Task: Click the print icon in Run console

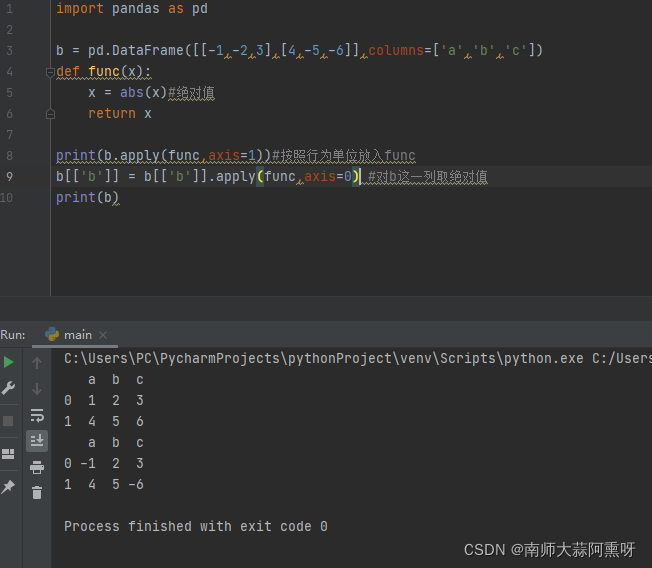Action: point(37,467)
